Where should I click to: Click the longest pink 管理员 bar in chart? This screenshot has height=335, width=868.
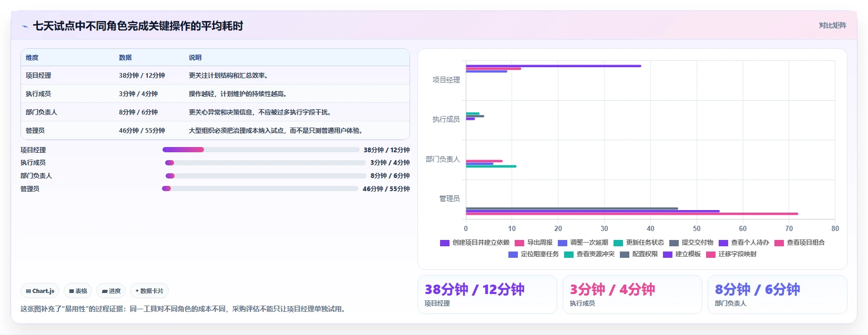(632, 214)
